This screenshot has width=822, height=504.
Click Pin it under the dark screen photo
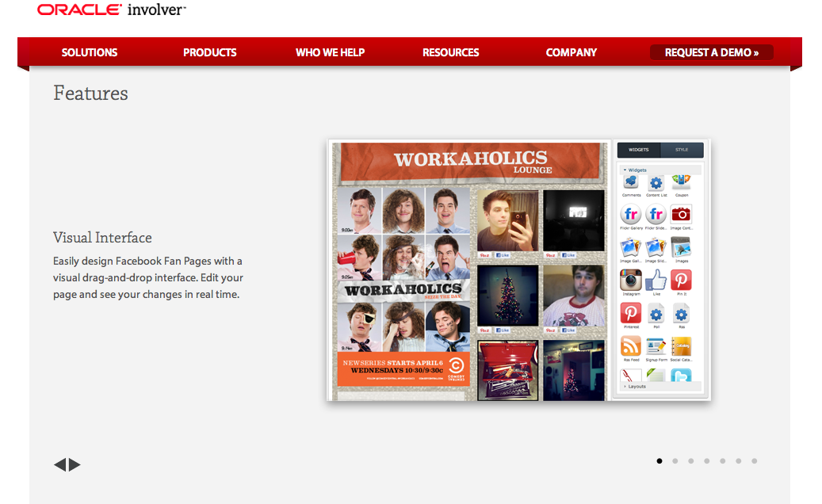pyautogui.click(x=550, y=255)
